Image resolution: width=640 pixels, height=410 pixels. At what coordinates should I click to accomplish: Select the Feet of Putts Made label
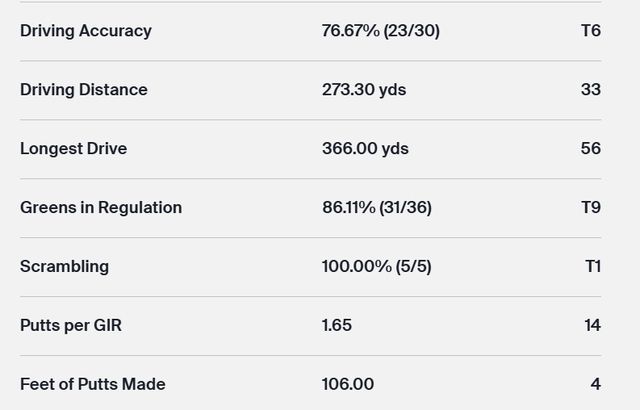(x=93, y=385)
